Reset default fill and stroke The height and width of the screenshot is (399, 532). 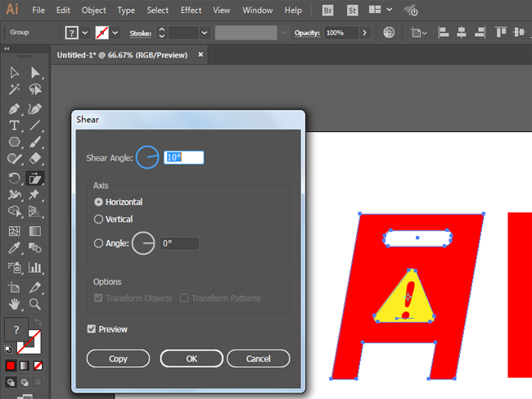(x=8, y=349)
